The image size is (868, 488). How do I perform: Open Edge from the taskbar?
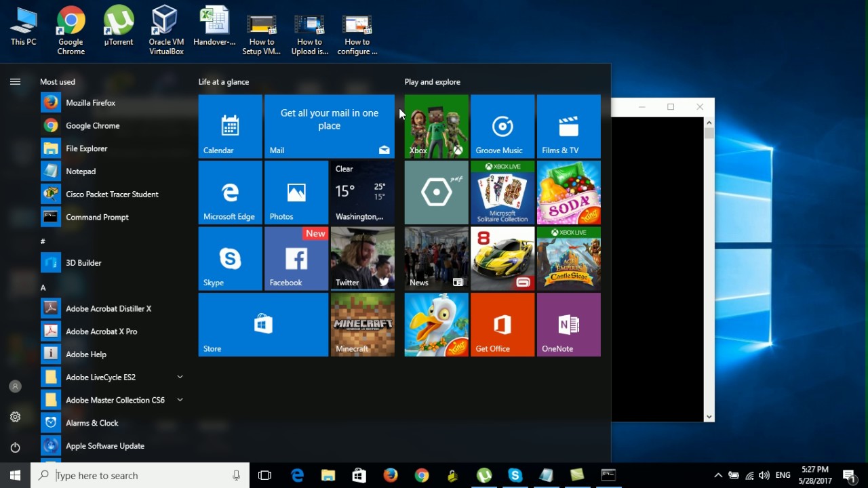click(x=297, y=476)
